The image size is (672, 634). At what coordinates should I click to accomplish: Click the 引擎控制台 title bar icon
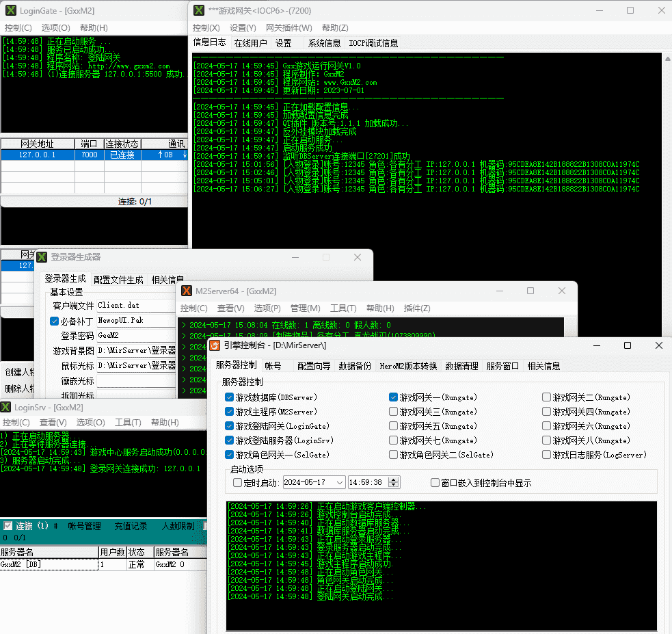click(x=215, y=346)
